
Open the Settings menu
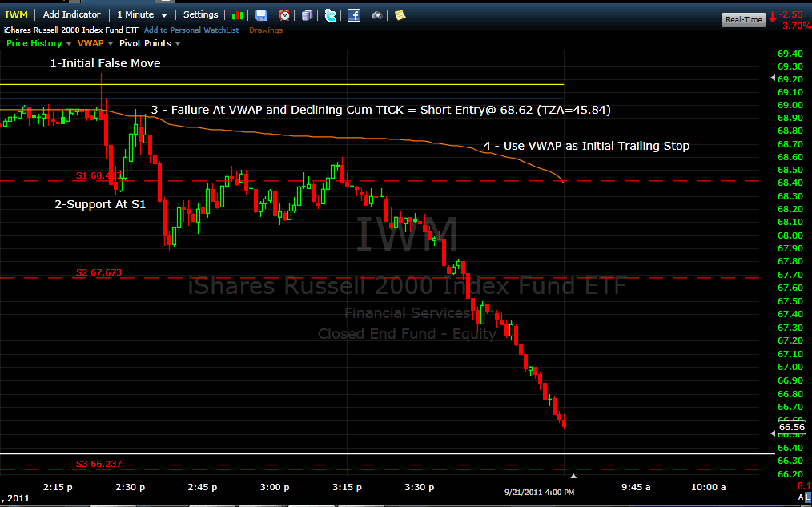[200, 14]
